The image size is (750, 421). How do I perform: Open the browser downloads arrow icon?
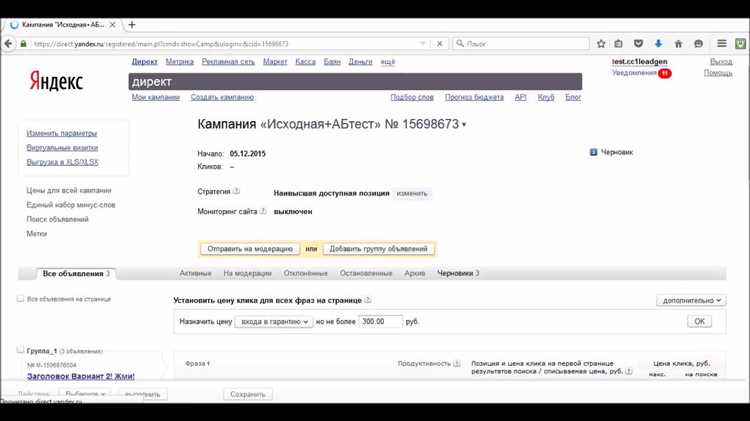pos(658,44)
